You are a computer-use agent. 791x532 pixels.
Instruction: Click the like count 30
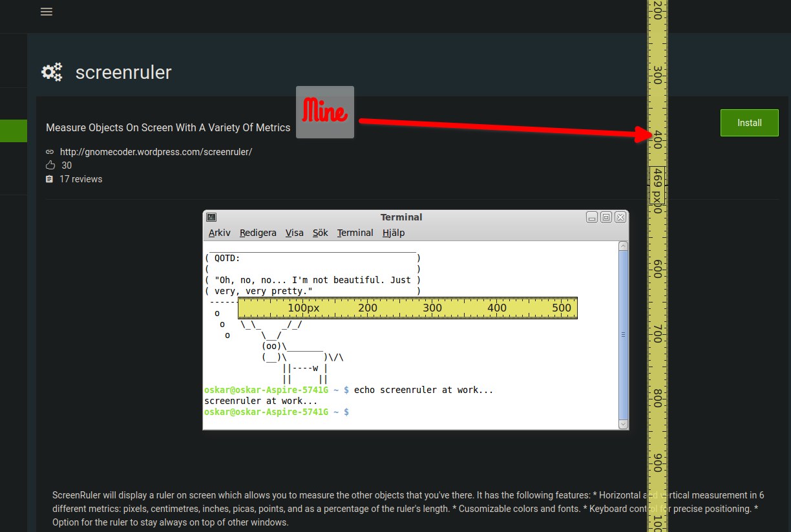pos(67,165)
